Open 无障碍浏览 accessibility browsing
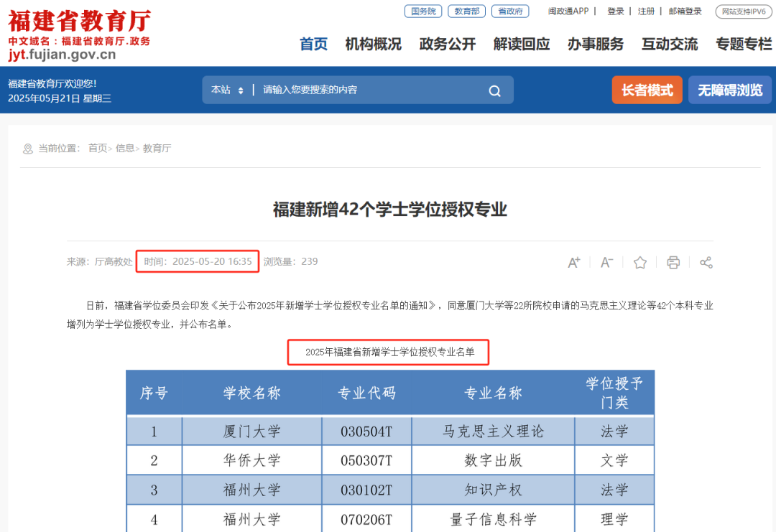This screenshot has width=776, height=532. click(x=730, y=90)
